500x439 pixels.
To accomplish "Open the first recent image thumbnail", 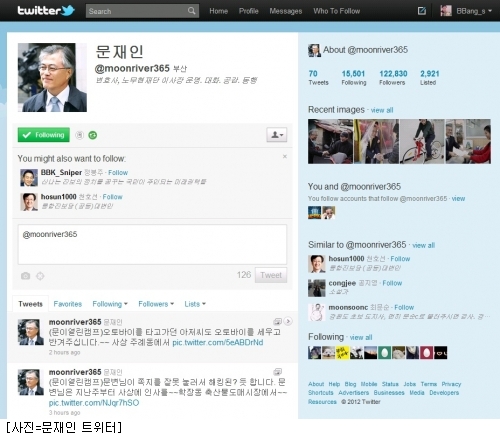I will [330, 141].
